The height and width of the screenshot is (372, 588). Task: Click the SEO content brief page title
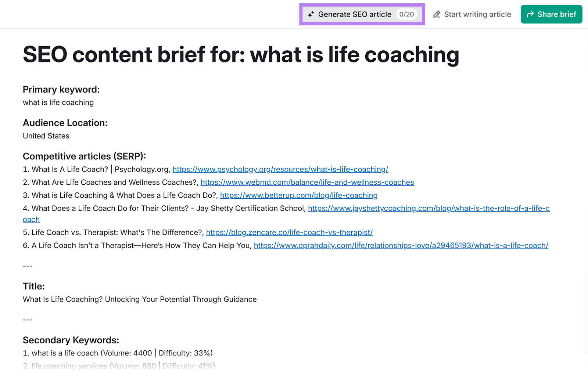241,55
